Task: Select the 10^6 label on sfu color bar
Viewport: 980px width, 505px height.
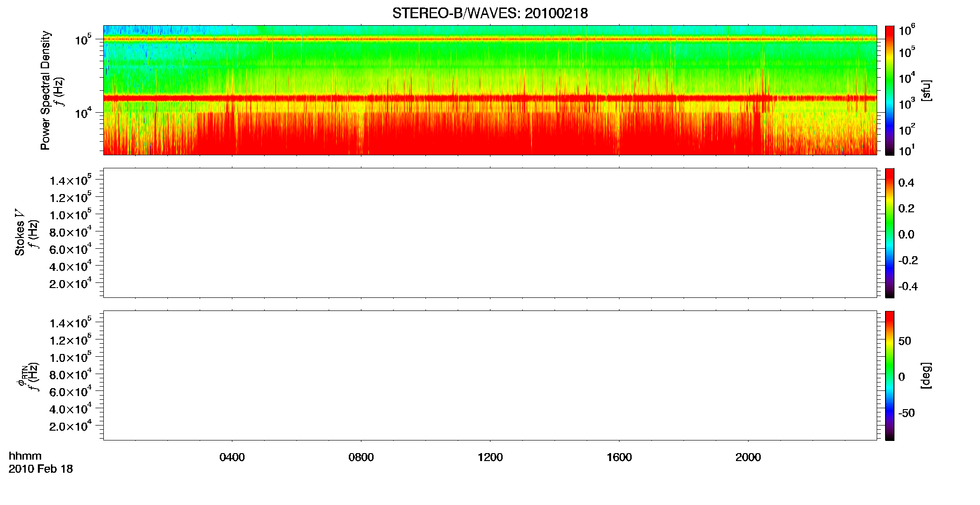Action: 907,31
